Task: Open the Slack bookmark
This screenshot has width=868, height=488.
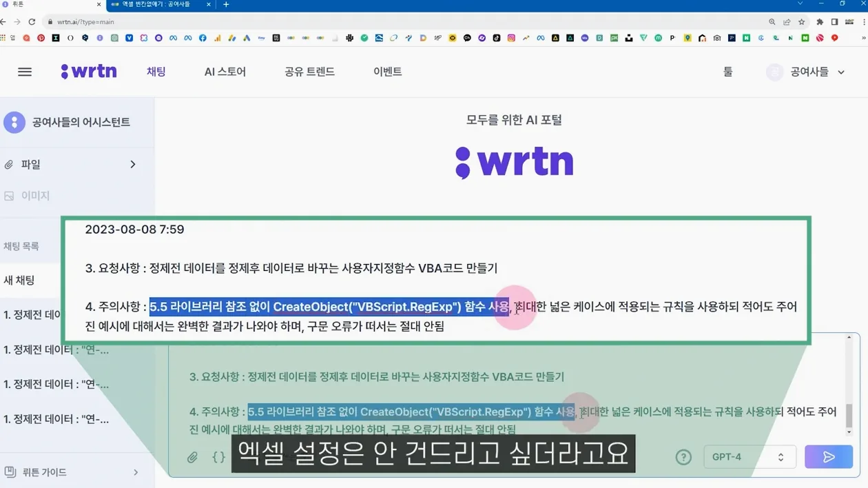Action: [349, 38]
